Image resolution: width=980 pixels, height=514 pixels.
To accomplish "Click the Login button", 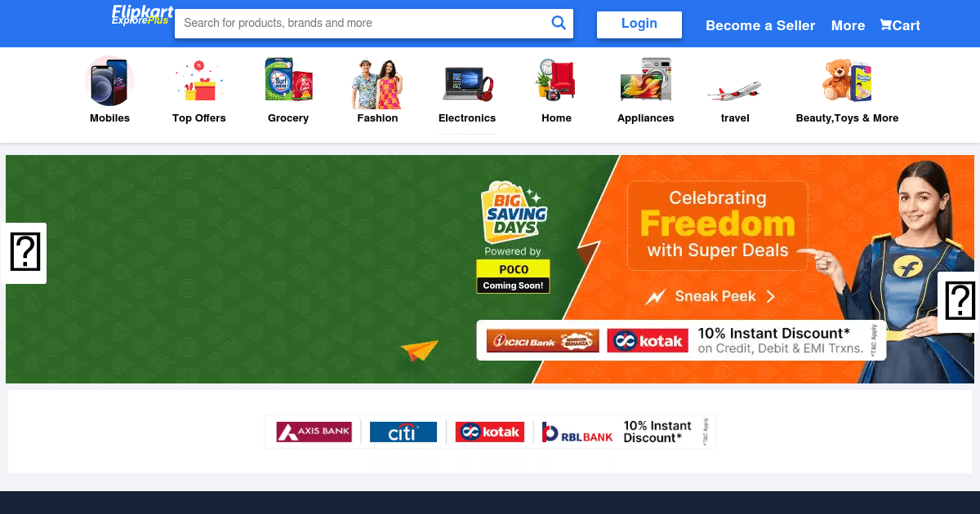I will click(639, 24).
